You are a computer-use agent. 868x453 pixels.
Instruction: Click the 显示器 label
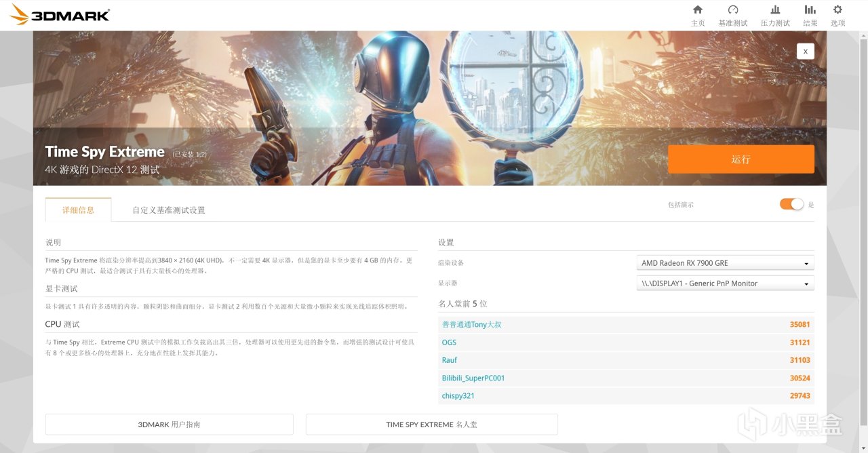pos(448,283)
